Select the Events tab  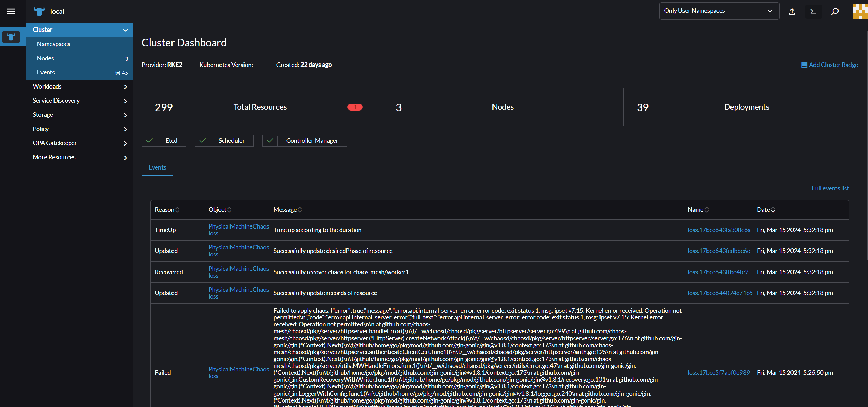click(x=157, y=167)
